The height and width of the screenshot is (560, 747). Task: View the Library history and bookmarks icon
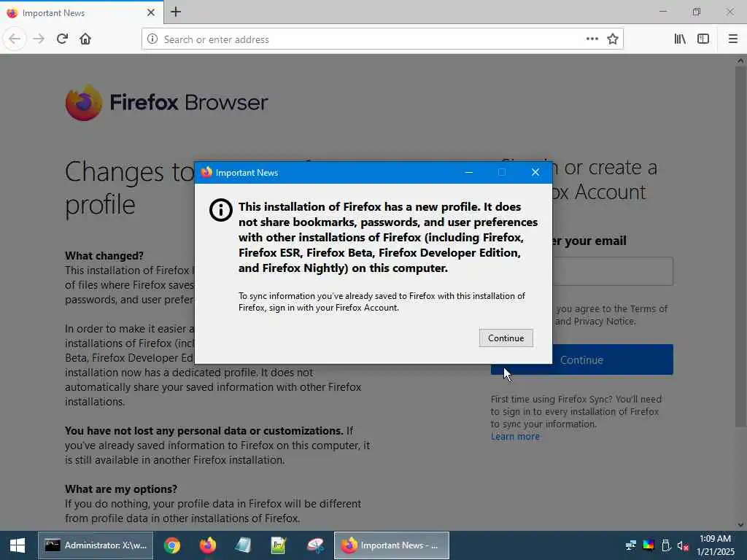coord(680,39)
